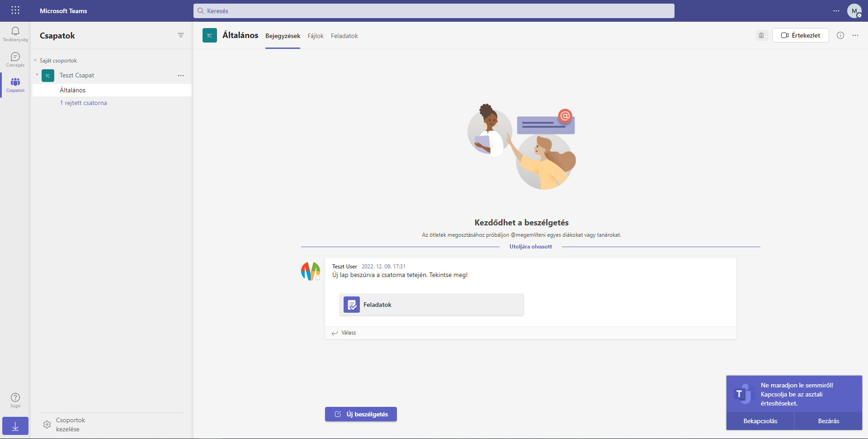The image size is (868, 439).
Task: Open the channel info icon
Action: 840,35
